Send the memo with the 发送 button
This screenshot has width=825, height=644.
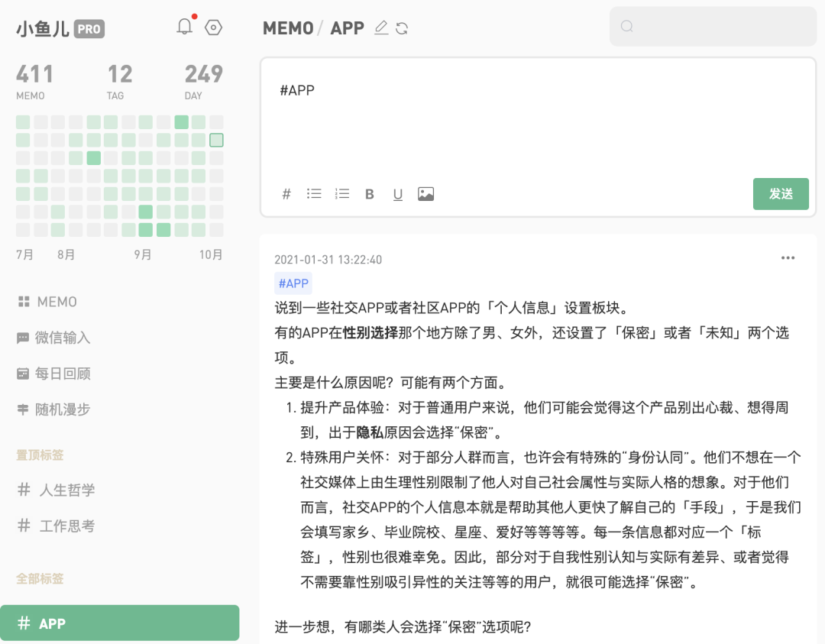coord(781,194)
